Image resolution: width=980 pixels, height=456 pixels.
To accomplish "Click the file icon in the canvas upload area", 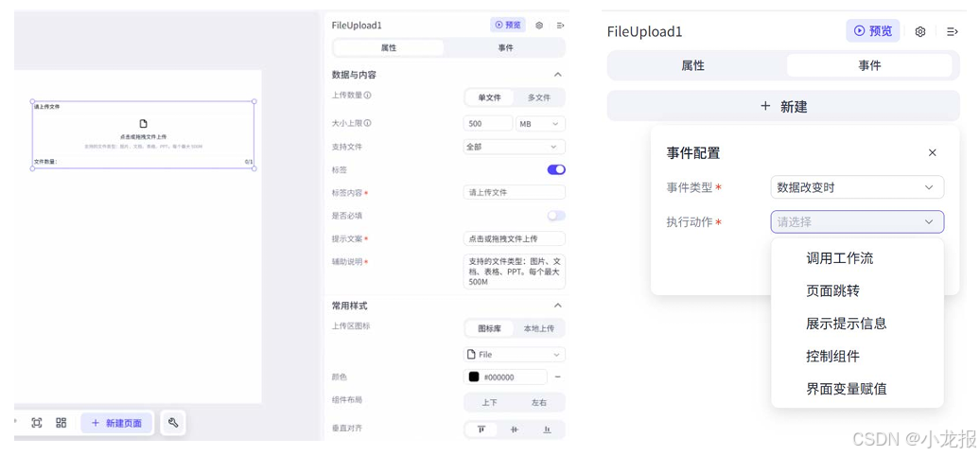I will tap(143, 124).
